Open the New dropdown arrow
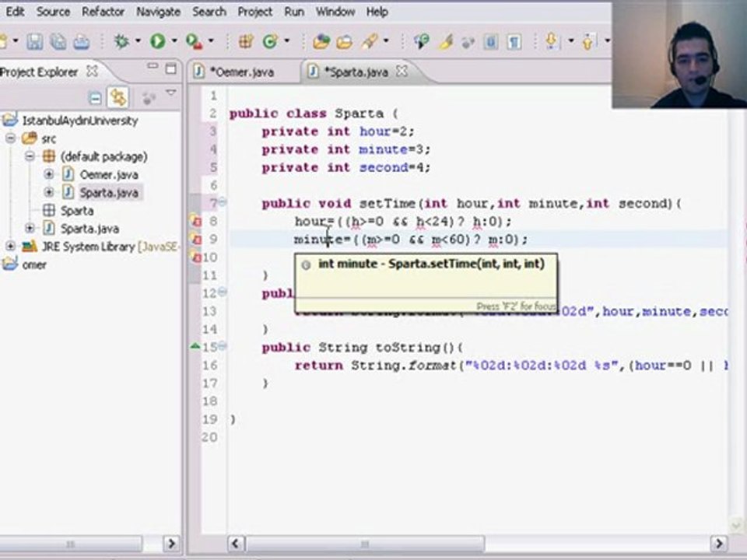The image size is (747, 560). 16,41
